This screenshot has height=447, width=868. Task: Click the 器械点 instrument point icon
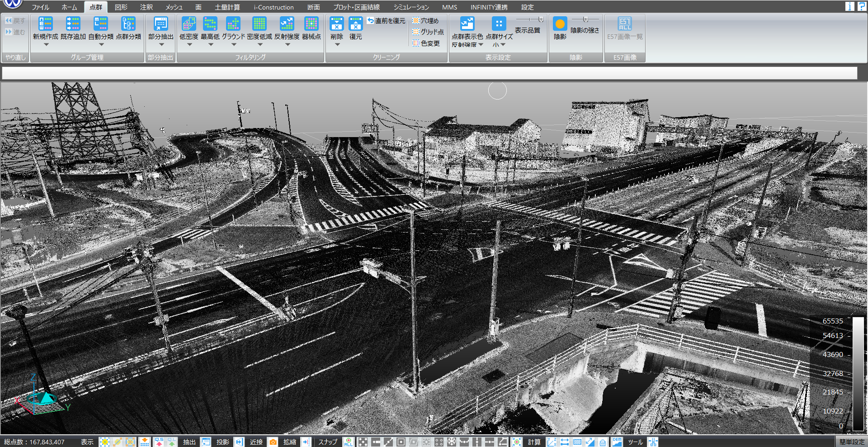311,24
